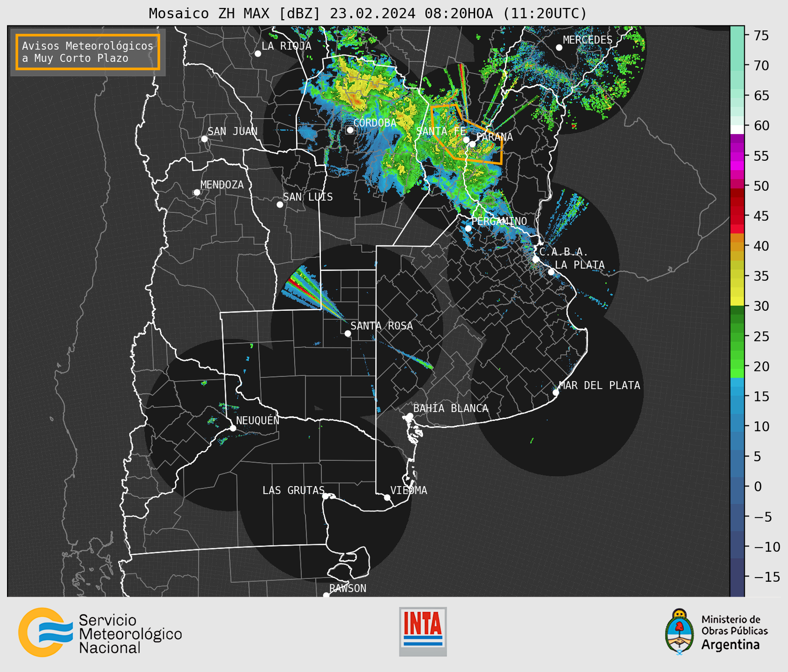Viewport: 788px width, 672px height.
Task: Click the SANTA ROSA city label
Action: (382, 326)
